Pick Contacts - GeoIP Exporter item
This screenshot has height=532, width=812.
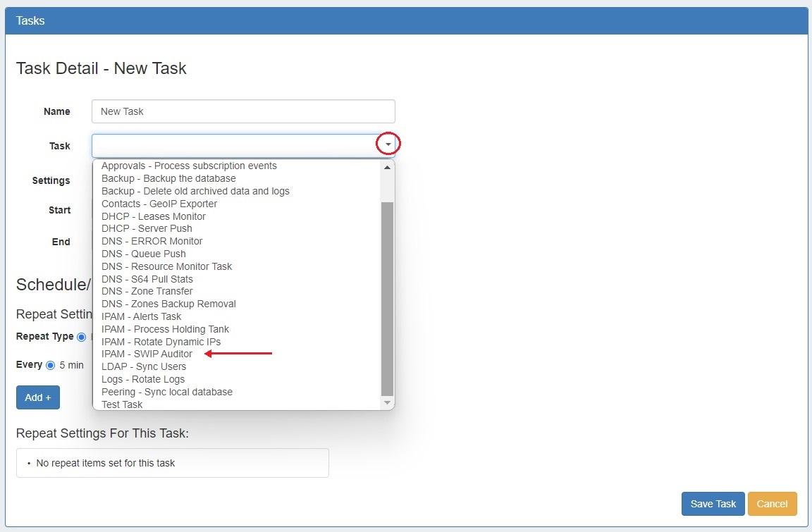point(159,204)
